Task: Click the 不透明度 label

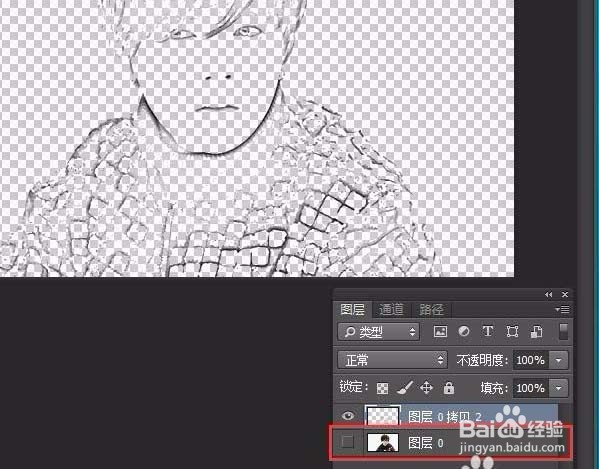Action: point(482,360)
